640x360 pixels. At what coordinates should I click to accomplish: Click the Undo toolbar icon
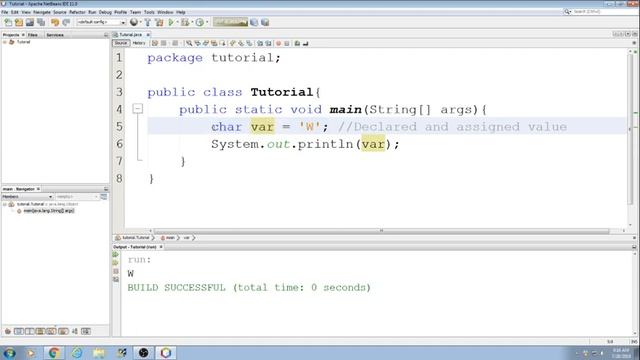coord(55,22)
